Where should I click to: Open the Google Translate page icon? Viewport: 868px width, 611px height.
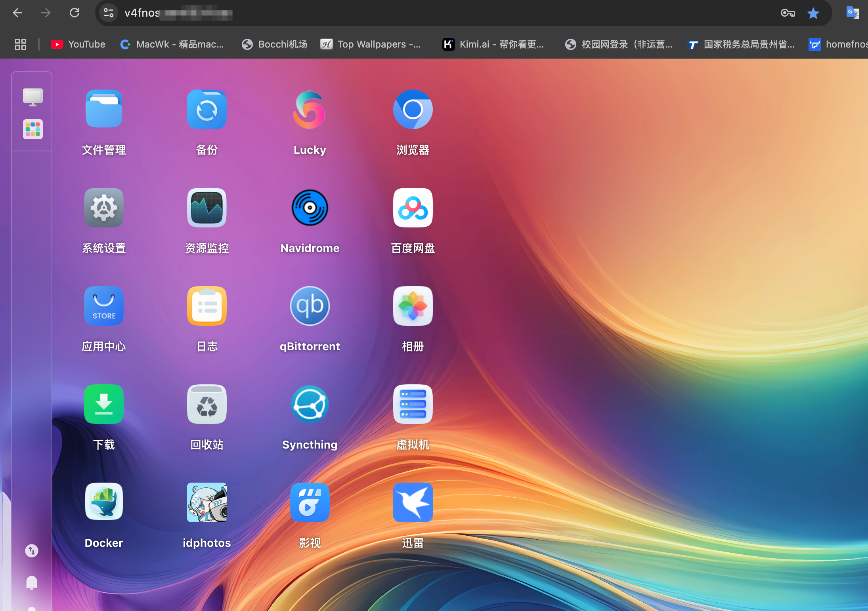[853, 13]
